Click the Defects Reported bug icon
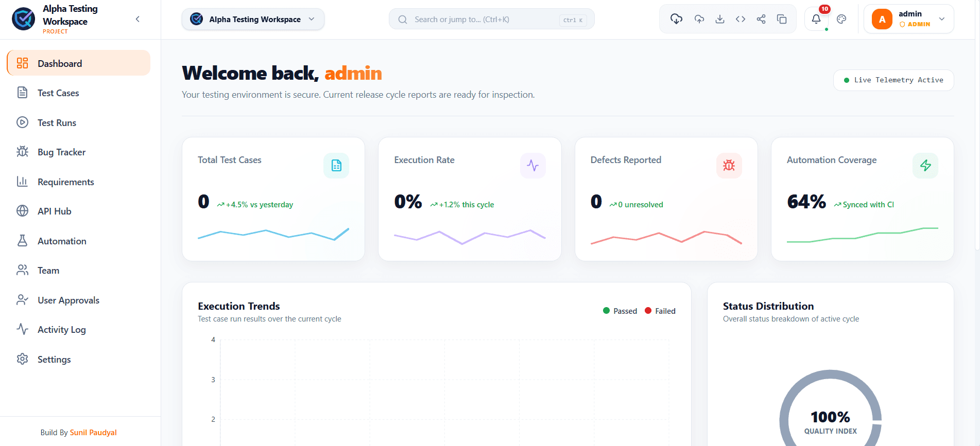Viewport: 980px width, 446px height. point(729,166)
